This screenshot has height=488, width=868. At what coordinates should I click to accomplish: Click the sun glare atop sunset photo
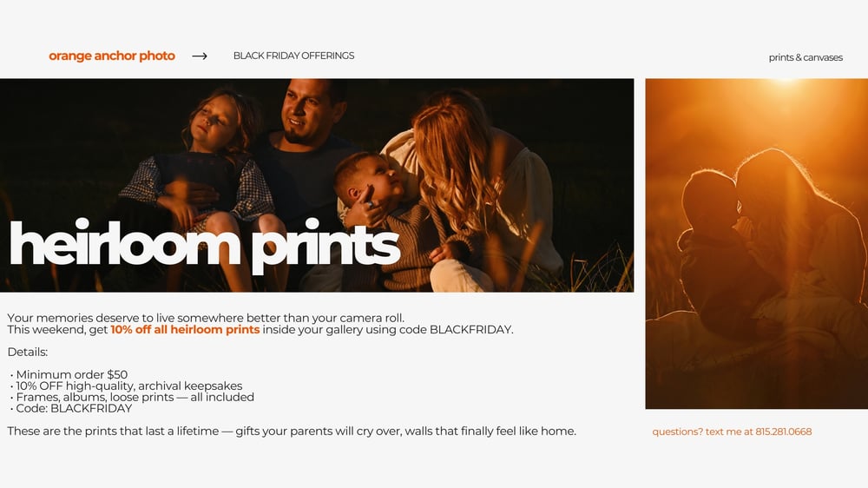tap(785, 83)
